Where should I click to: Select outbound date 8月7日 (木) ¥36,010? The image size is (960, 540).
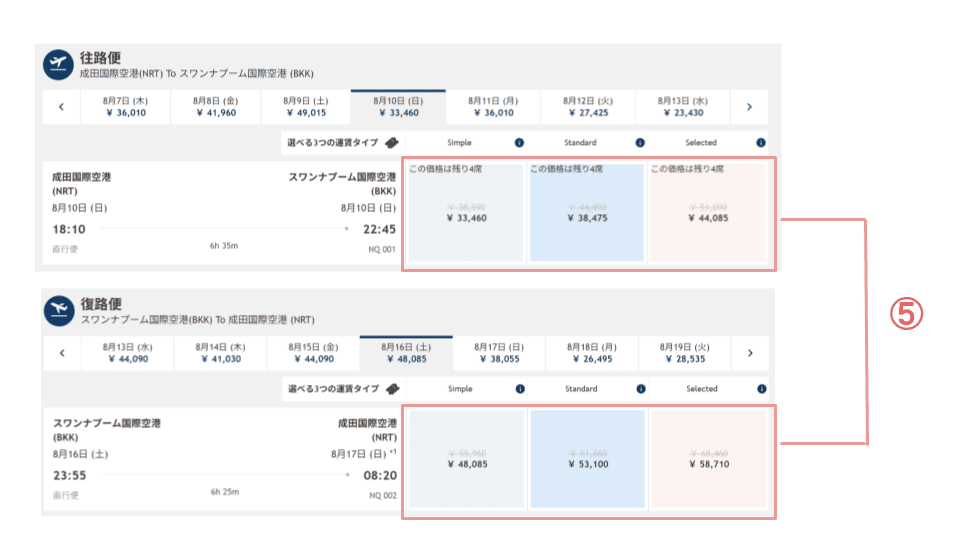126,107
